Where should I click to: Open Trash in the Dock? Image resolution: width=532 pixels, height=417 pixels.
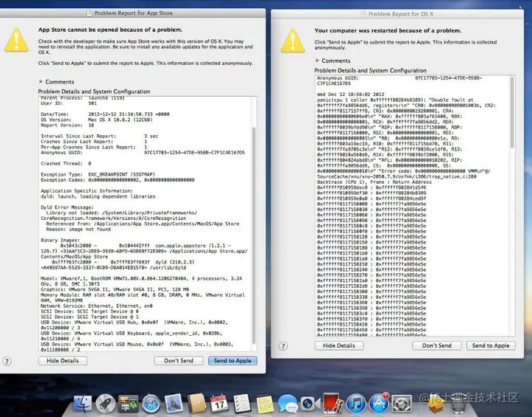click(x=459, y=404)
